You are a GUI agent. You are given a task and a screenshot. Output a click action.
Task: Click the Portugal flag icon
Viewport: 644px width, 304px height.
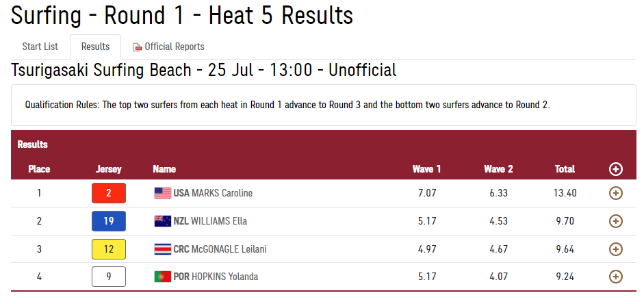(162, 277)
